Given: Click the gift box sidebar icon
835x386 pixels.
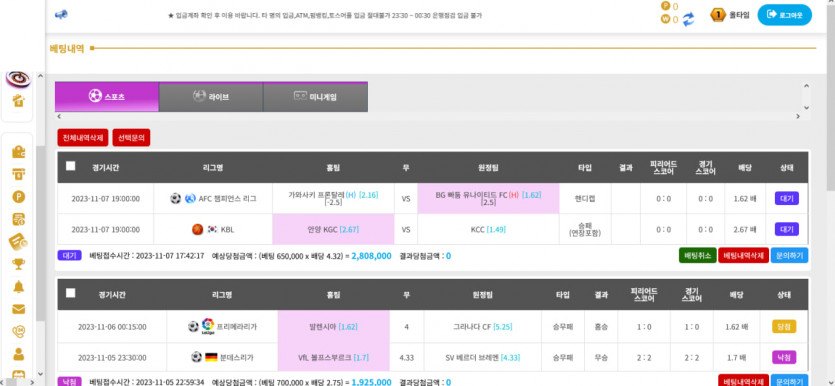Looking at the screenshot, I should (x=19, y=100).
